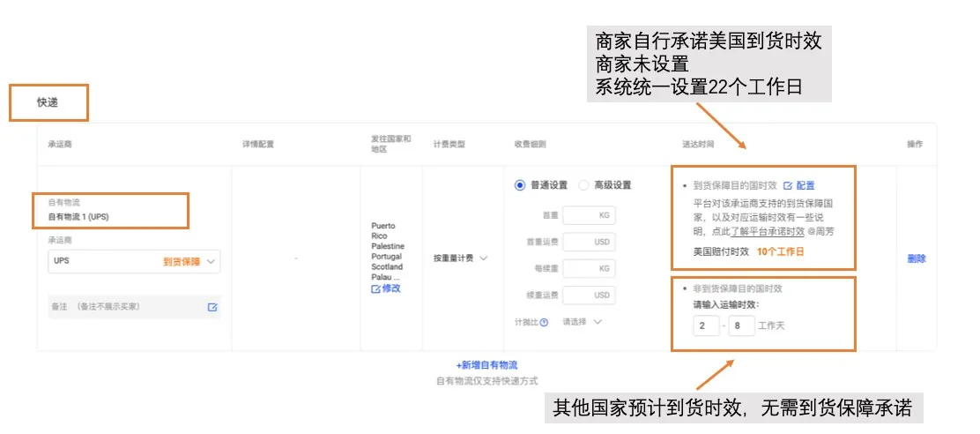Image resolution: width=980 pixels, height=434 pixels.
Task: Click the minimum transit days field showing 2
Action: pos(706,326)
